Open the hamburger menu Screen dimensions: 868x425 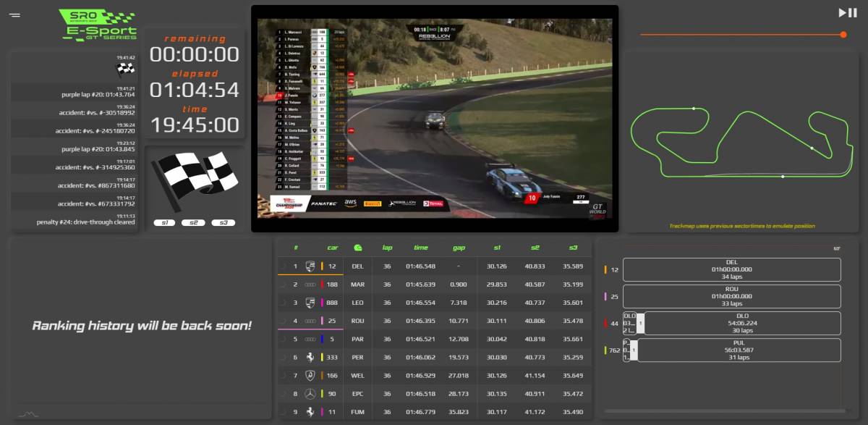pos(14,14)
